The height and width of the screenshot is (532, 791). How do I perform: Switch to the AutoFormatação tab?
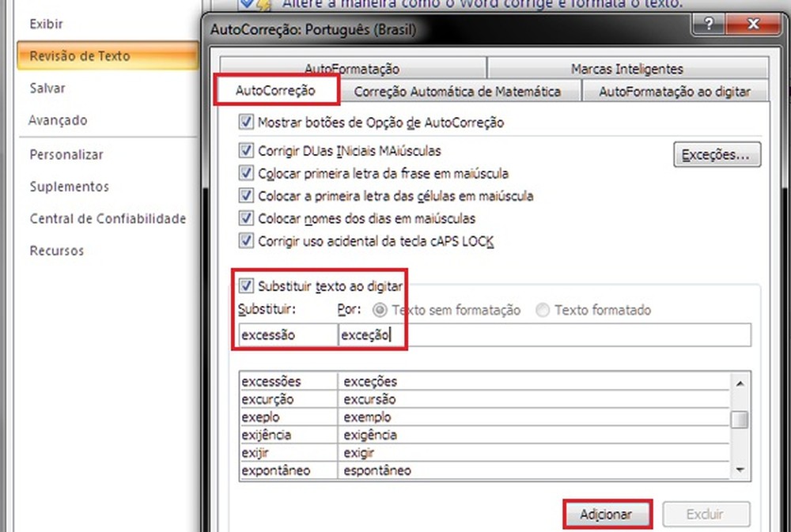tap(351, 69)
